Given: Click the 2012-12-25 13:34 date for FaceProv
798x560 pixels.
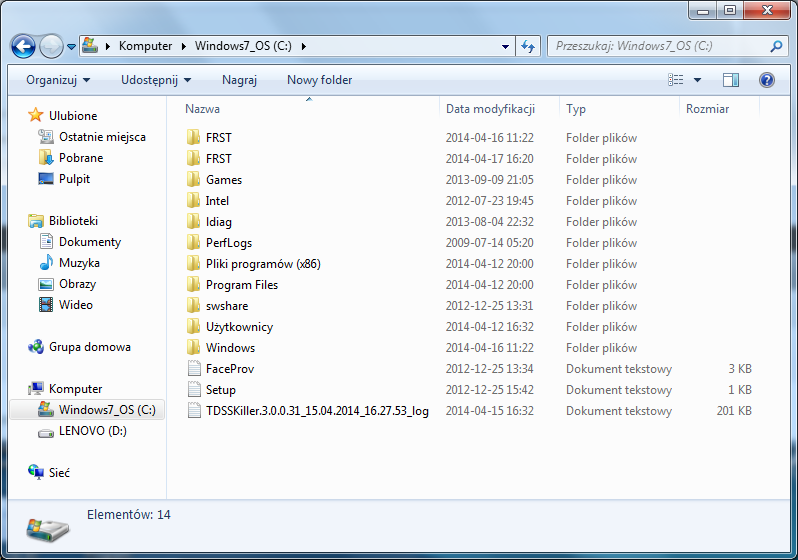Looking at the screenshot, I should [x=490, y=369].
